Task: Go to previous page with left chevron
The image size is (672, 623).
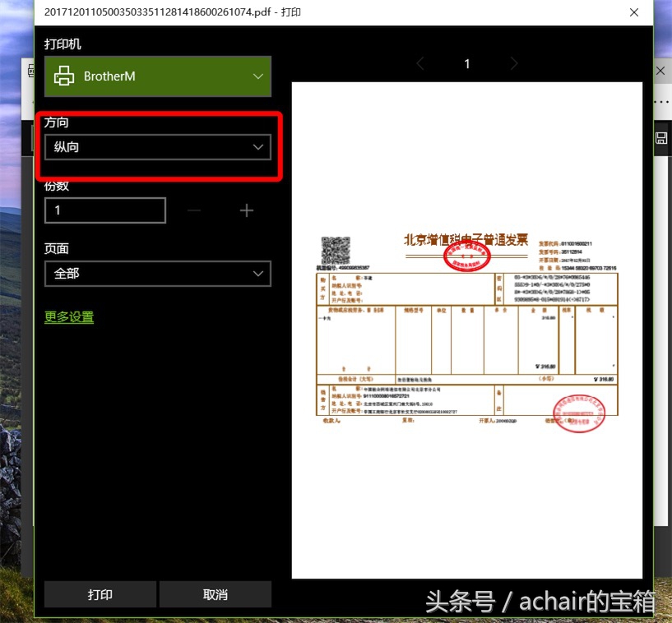Action: point(420,63)
